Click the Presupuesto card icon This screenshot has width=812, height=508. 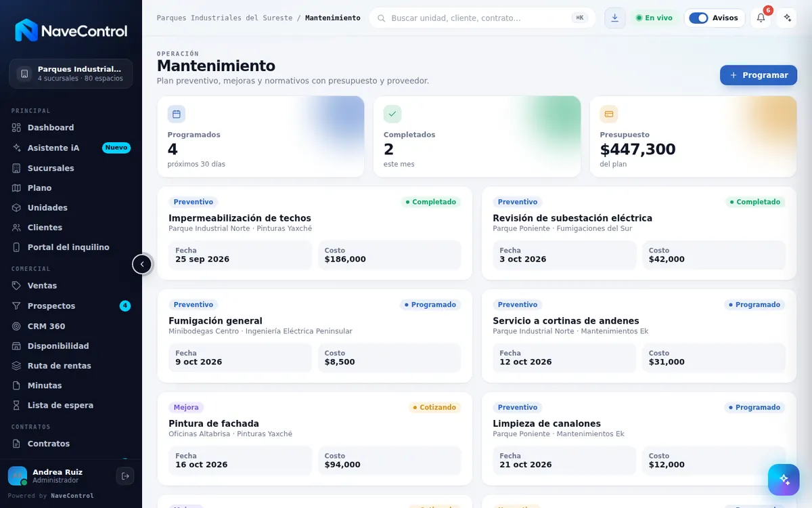click(x=609, y=114)
